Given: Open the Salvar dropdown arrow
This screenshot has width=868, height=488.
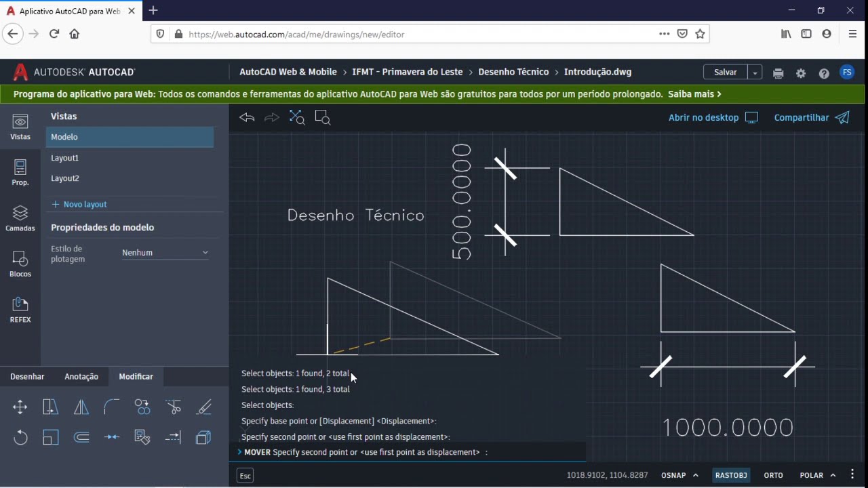Looking at the screenshot, I should pos(755,73).
